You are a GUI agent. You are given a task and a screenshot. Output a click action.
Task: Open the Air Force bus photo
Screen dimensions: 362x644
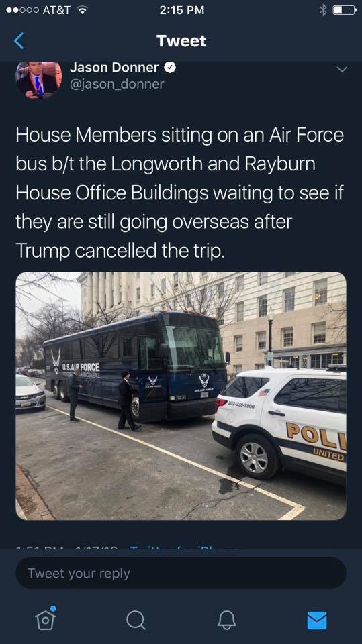click(x=181, y=396)
